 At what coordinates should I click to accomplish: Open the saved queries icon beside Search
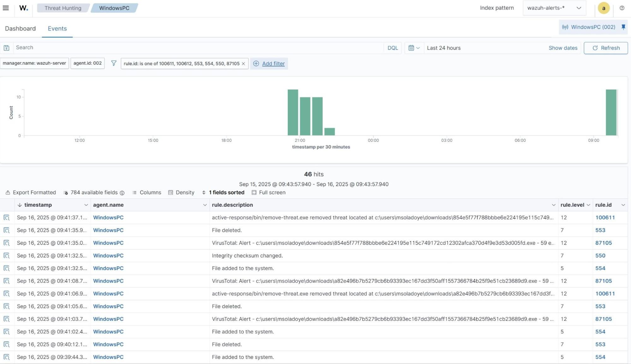6,48
